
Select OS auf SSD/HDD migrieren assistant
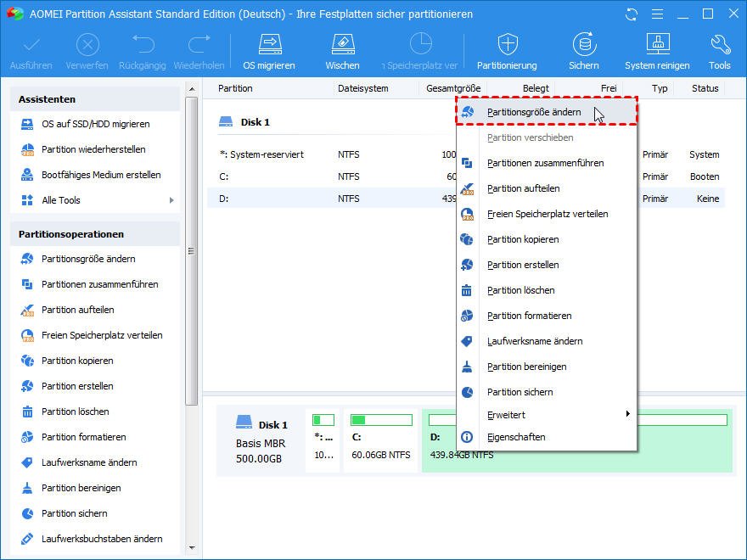tap(95, 124)
